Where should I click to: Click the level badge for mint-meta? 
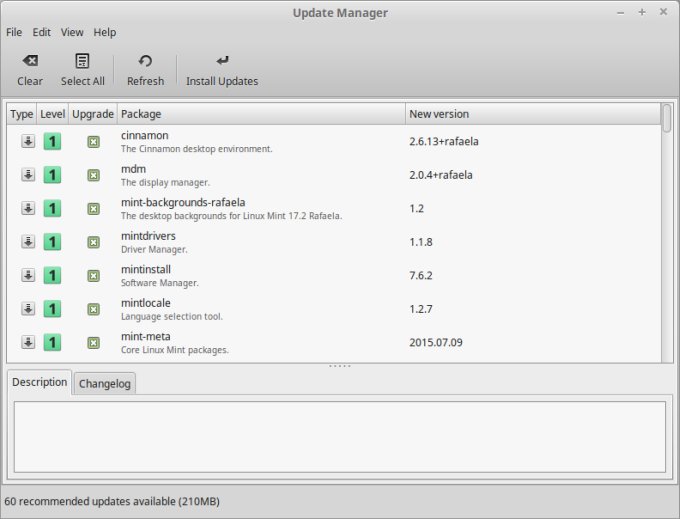[52, 342]
